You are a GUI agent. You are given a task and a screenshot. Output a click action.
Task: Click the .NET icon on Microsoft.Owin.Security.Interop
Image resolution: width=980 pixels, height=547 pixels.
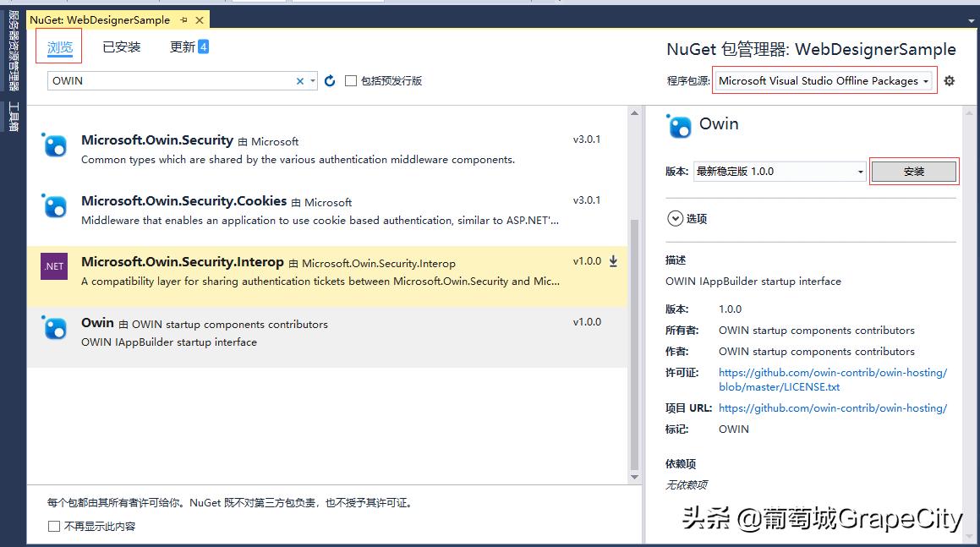click(x=54, y=266)
